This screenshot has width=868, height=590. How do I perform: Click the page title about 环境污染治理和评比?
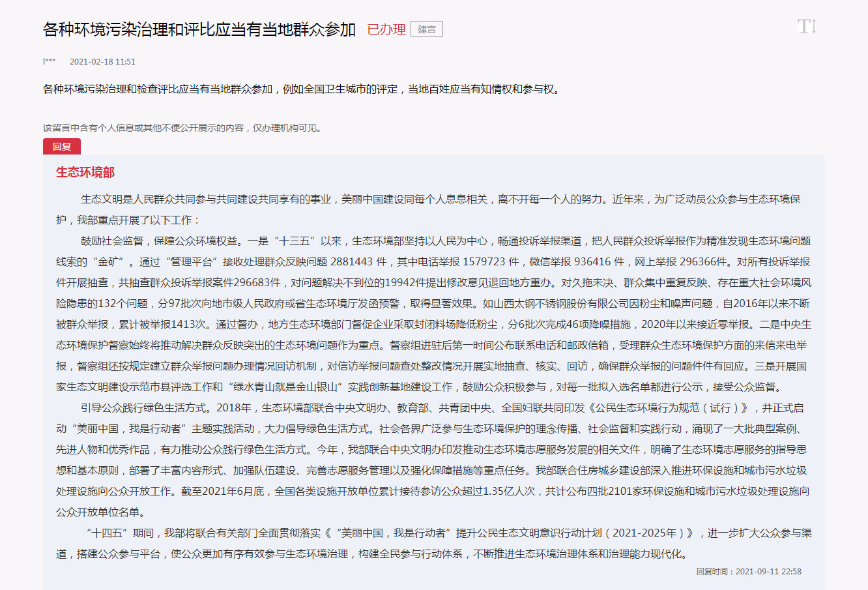tap(199, 29)
